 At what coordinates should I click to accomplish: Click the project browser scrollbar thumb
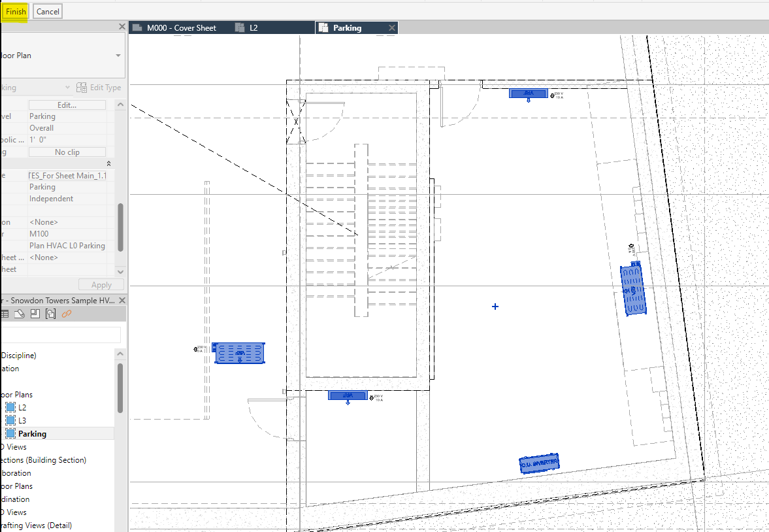pyautogui.click(x=120, y=388)
